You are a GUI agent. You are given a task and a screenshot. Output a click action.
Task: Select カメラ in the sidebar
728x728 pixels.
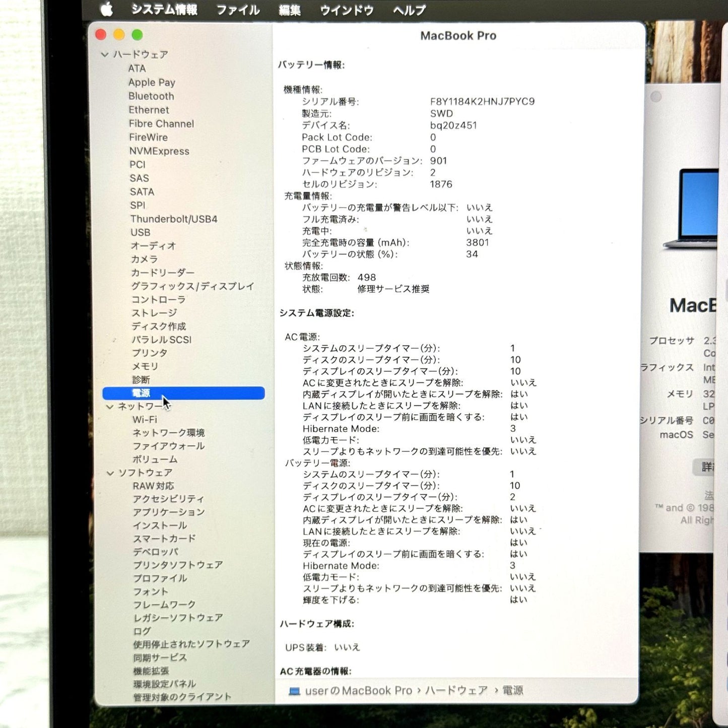coord(144,259)
